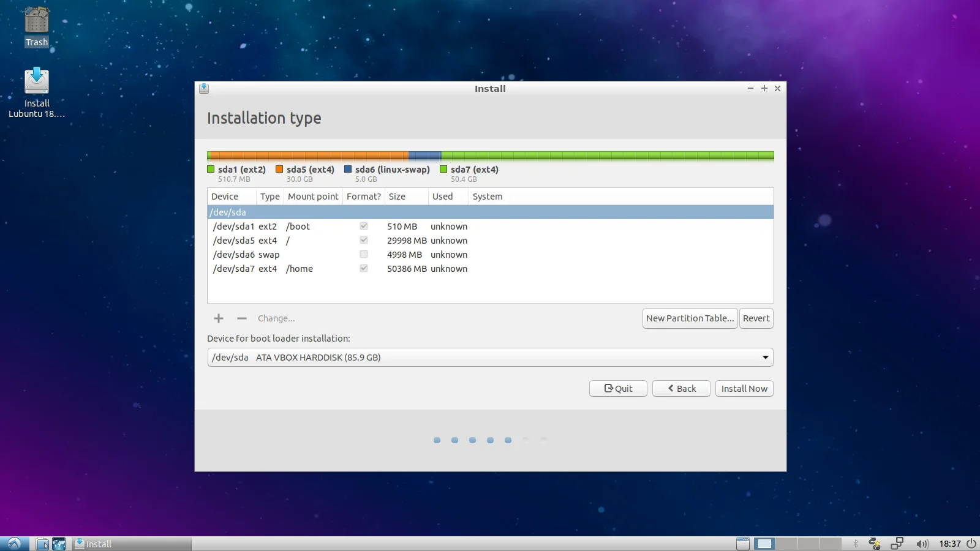The height and width of the screenshot is (551, 980).
Task: Click the volume speaker icon in the tray
Action: pyautogui.click(x=922, y=544)
